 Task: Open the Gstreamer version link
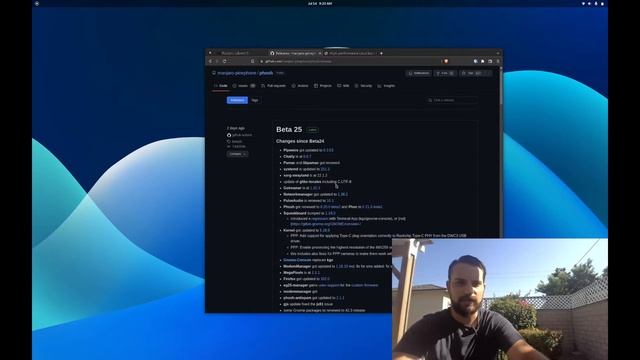[315, 188]
